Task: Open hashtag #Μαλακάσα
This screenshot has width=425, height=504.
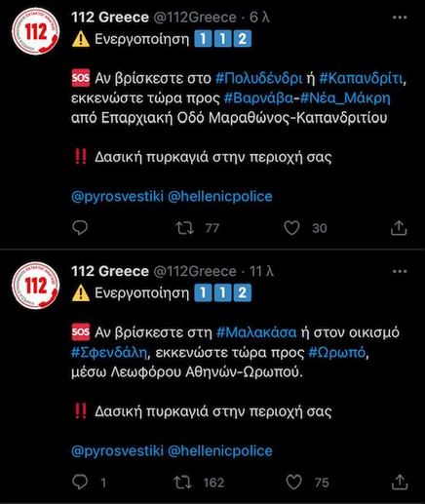Action: [256, 332]
